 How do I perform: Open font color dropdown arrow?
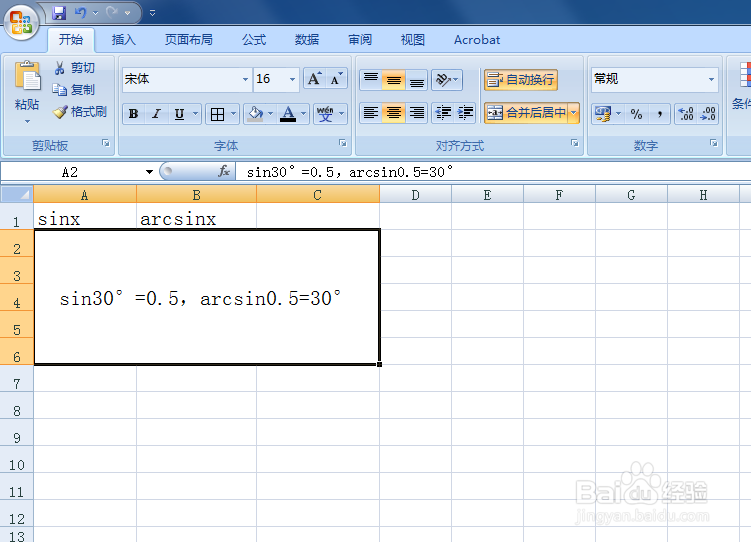(304, 114)
